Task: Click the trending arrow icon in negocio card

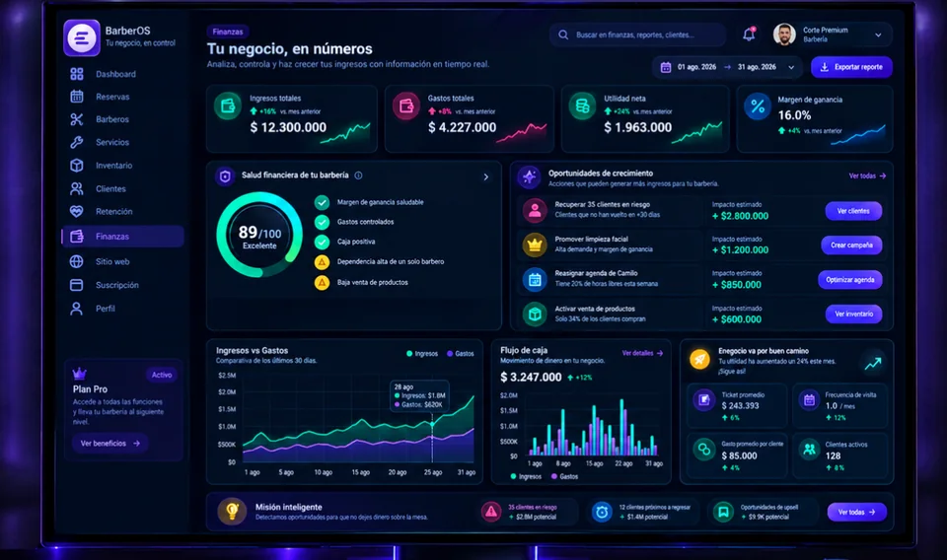Action: point(873,363)
